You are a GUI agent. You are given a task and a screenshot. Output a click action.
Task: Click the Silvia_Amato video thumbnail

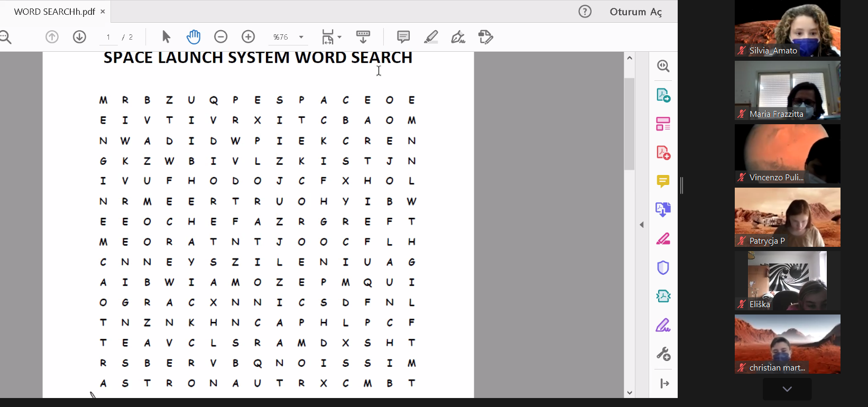tap(787, 29)
